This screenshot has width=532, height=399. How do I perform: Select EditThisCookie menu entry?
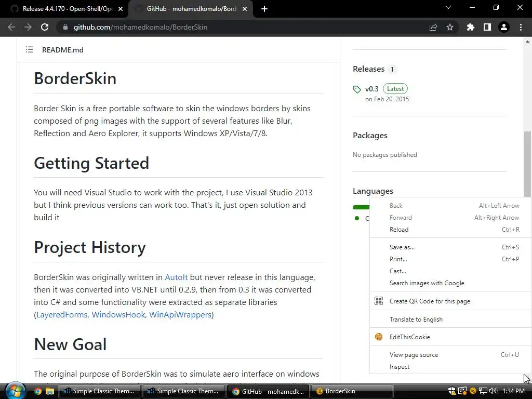tap(450, 337)
